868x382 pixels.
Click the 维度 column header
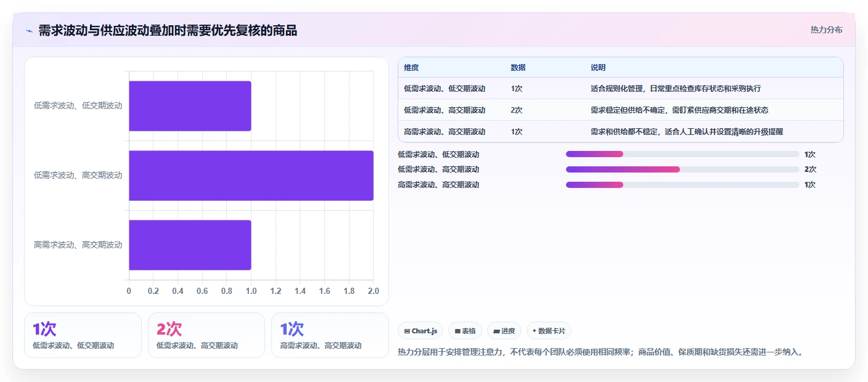click(411, 68)
